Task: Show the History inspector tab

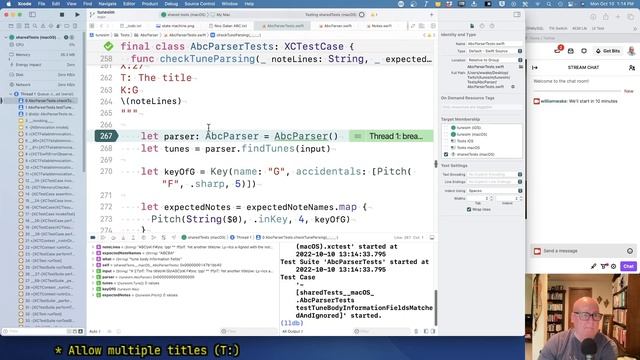Action: click(x=482, y=26)
